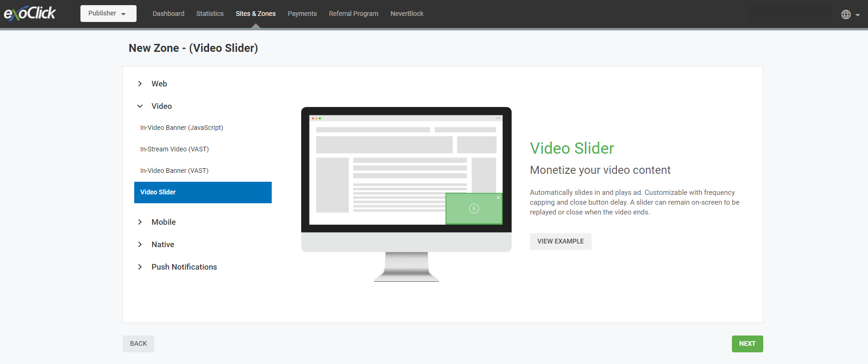Select In-Video Banner (VAST) zone type
868x364 pixels.
[x=203, y=171]
